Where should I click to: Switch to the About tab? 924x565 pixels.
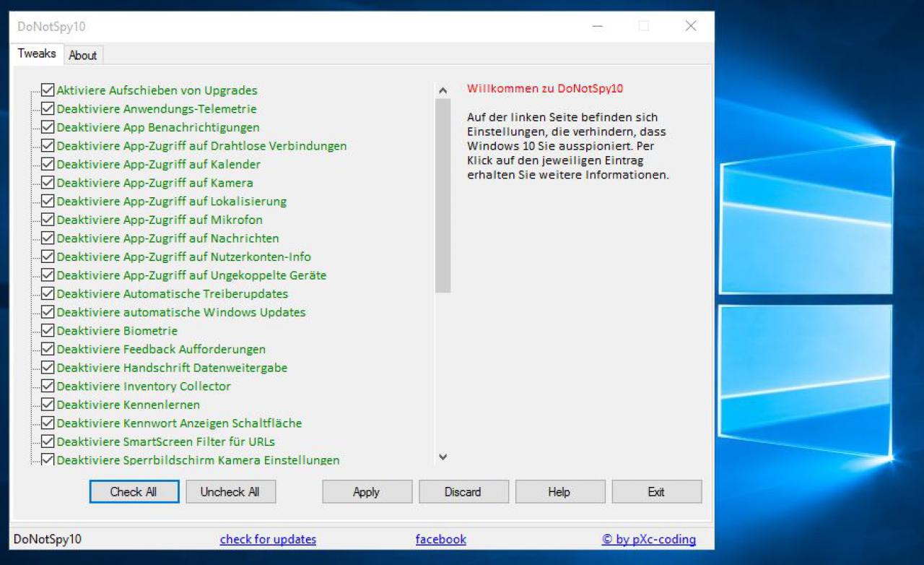(83, 55)
